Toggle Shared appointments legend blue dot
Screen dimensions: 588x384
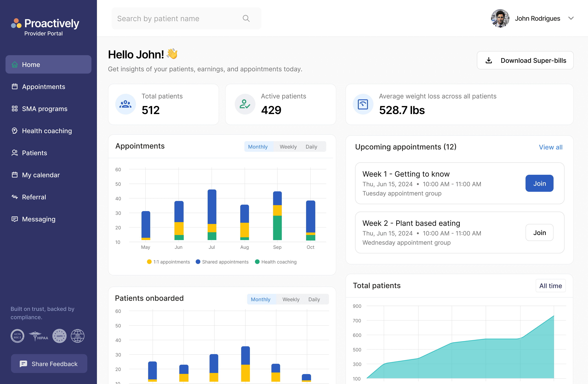coord(198,262)
